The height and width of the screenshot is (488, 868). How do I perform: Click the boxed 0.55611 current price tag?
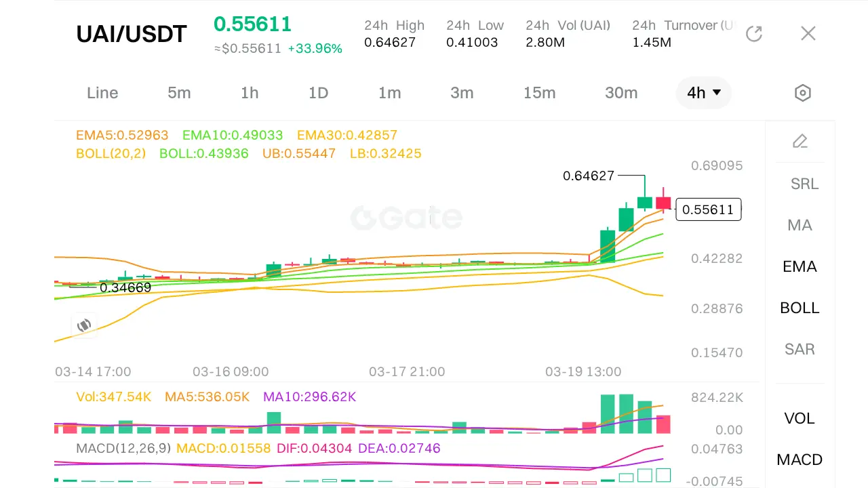click(709, 209)
